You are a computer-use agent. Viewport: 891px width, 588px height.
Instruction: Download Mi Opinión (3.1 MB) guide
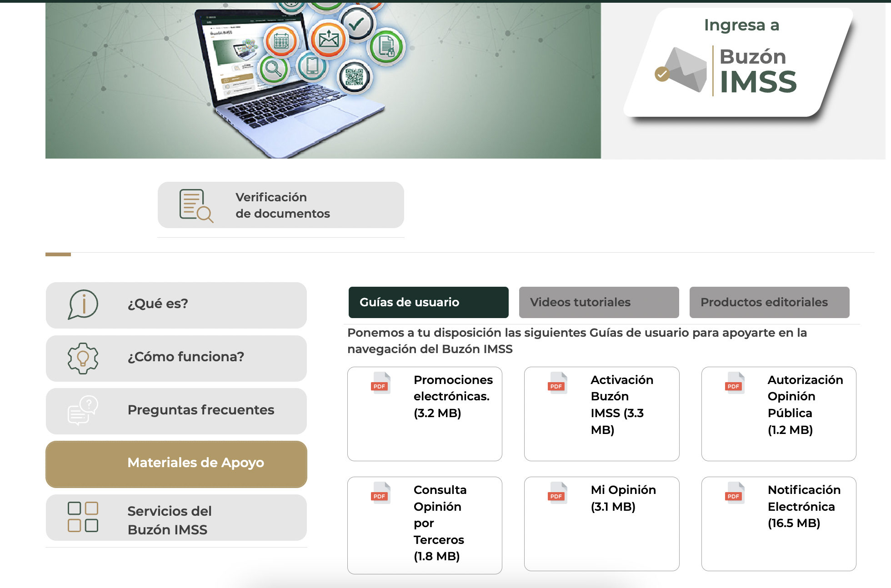pos(601,524)
